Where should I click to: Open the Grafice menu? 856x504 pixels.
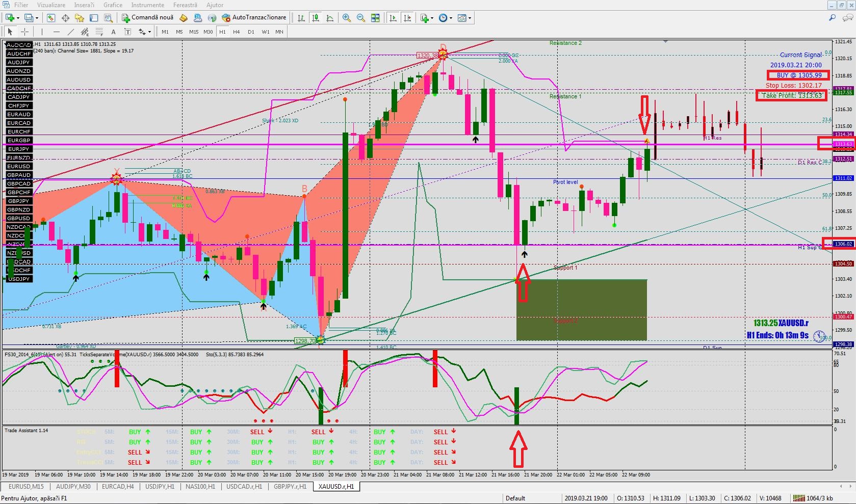(113, 5)
